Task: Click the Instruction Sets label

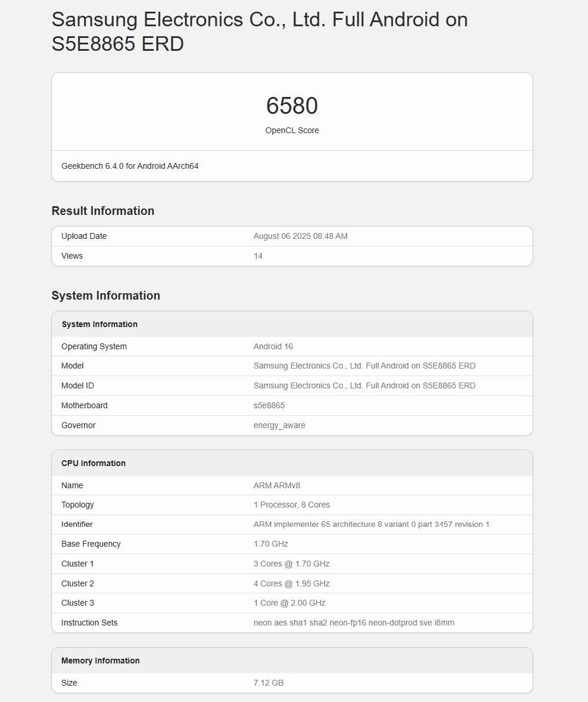Action: coord(89,623)
